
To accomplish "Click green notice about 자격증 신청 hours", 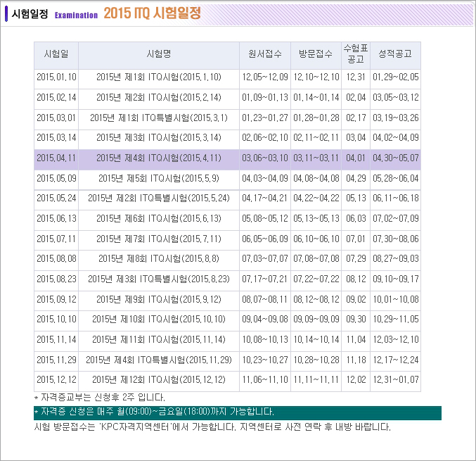I will point(238,412).
